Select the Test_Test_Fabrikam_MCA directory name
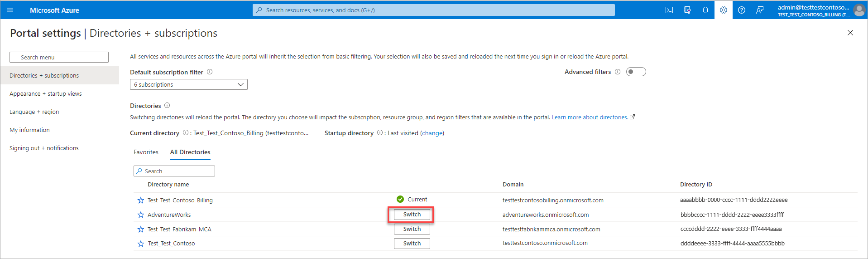Viewport: 868px width, 259px height. [179, 229]
